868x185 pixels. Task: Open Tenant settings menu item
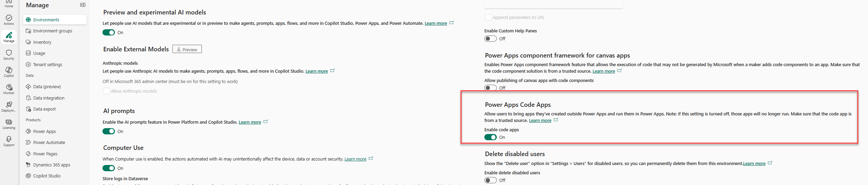[48, 64]
